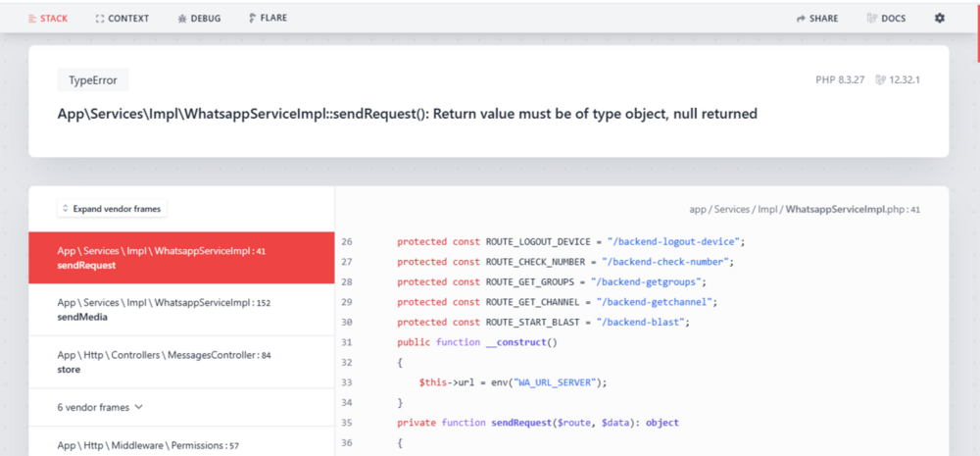
Task: Open the WhatsappServiceImpl.php:41 file path link
Action: (x=804, y=209)
